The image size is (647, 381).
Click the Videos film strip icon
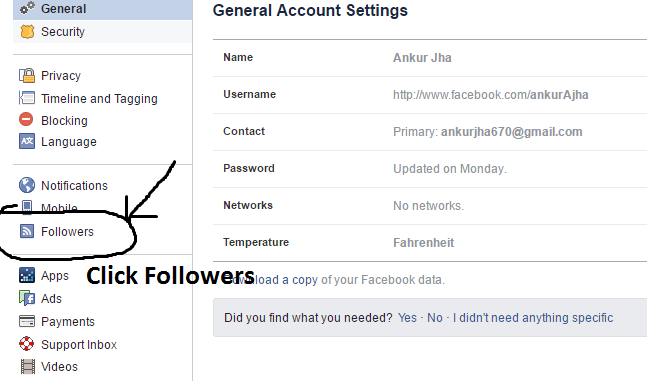(28, 366)
